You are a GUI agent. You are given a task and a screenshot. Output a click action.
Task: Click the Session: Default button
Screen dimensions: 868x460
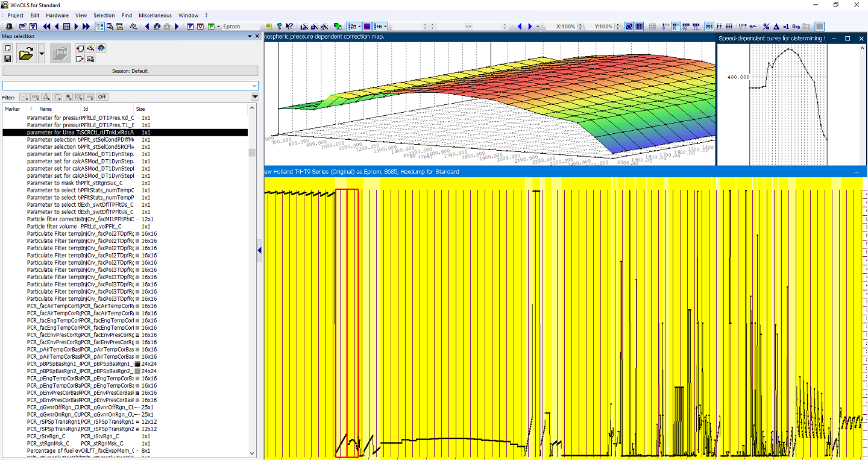(130, 71)
